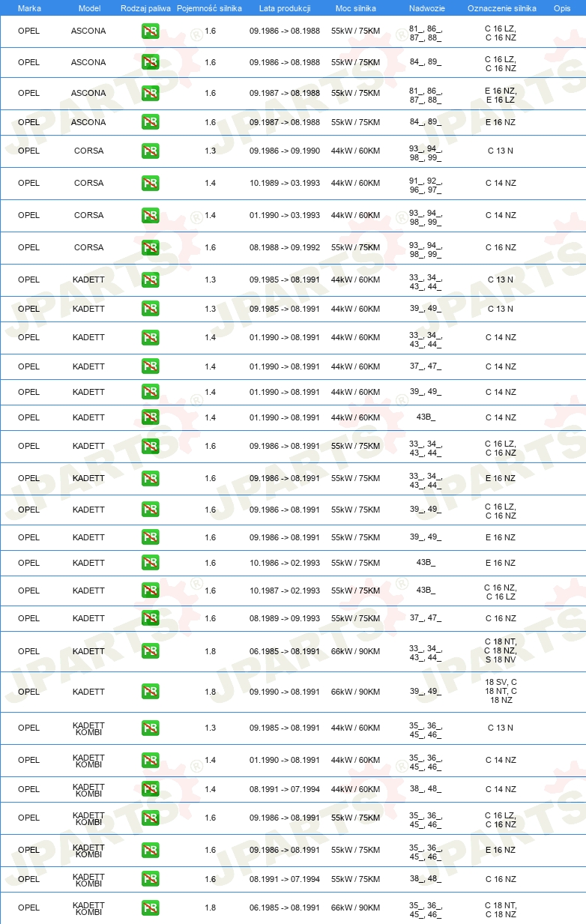Image resolution: width=586 pixels, height=924 pixels.
Task: Click KADETT KOMBI model in the 1.3 row
Action: pyautogui.click(x=89, y=728)
